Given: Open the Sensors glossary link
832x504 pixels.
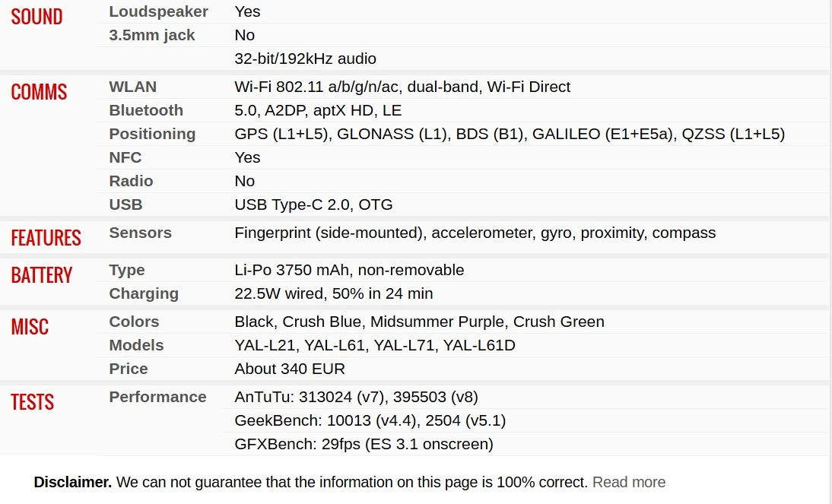Looking at the screenshot, I should pyautogui.click(x=140, y=233).
